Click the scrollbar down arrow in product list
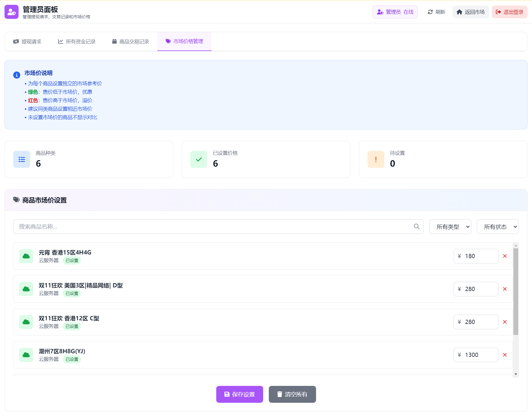The height and width of the screenshot is (416, 532). click(x=516, y=374)
